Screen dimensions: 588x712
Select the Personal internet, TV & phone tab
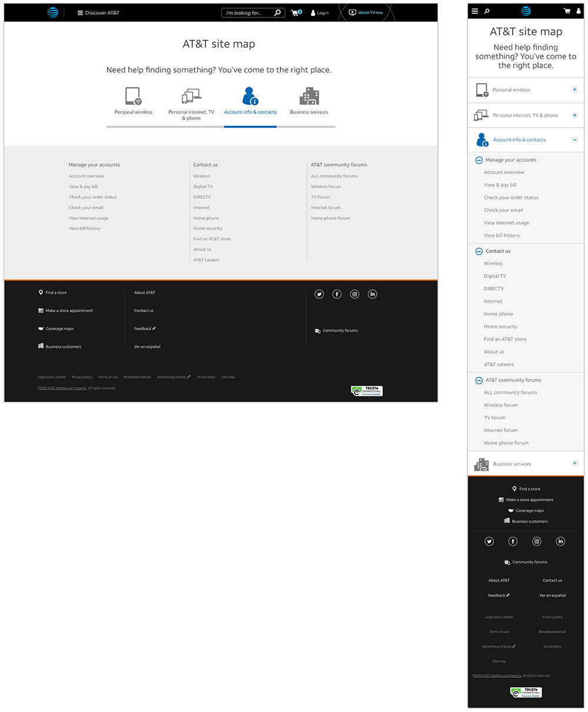click(x=192, y=105)
